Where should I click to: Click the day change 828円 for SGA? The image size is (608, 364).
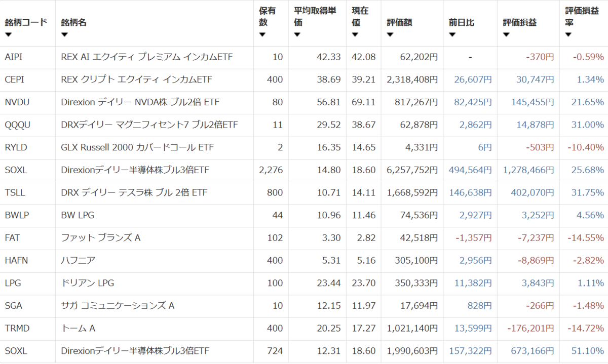point(480,306)
